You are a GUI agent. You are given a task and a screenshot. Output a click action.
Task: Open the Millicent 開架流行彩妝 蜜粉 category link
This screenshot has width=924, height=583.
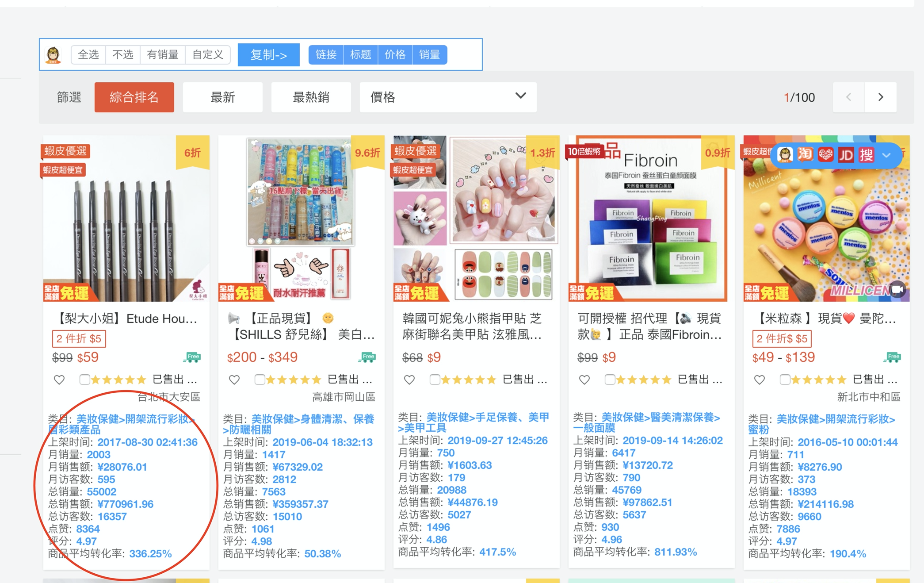pyautogui.click(x=822, y=424)
